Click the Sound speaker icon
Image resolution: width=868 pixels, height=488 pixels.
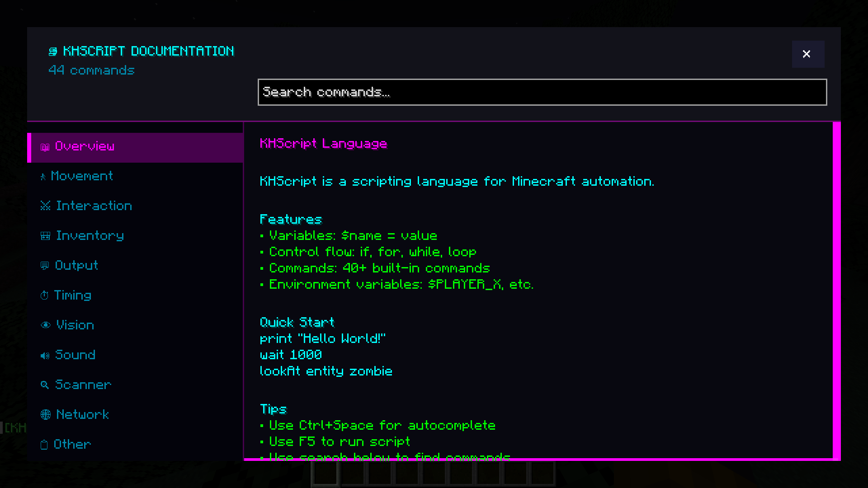pyautogui.click(x=45, y=356)
